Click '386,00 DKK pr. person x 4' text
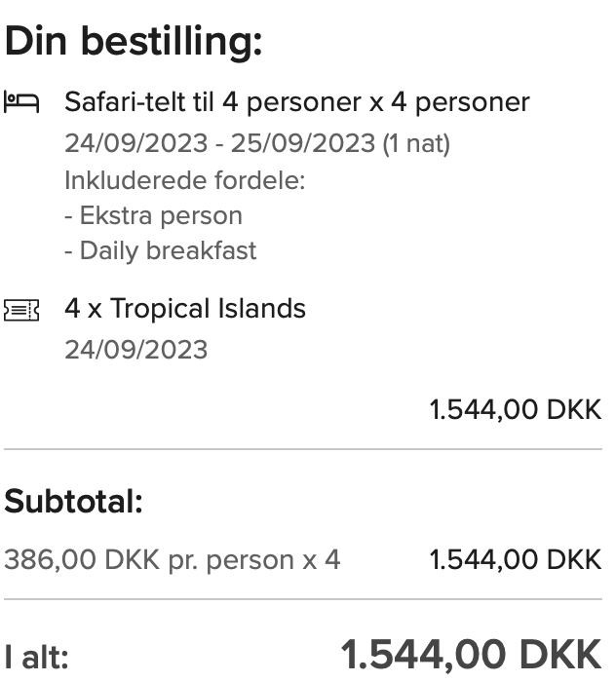 click(173, 560)
